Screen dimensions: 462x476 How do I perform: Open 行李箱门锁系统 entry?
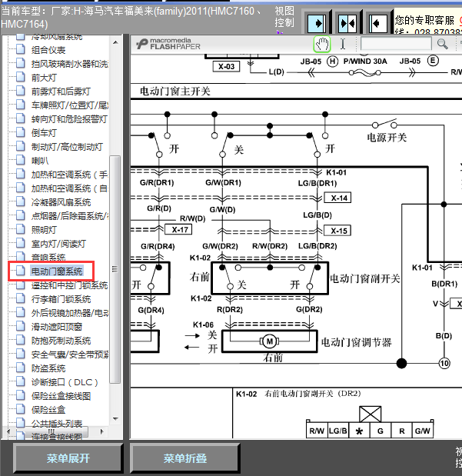click(61, 299)
